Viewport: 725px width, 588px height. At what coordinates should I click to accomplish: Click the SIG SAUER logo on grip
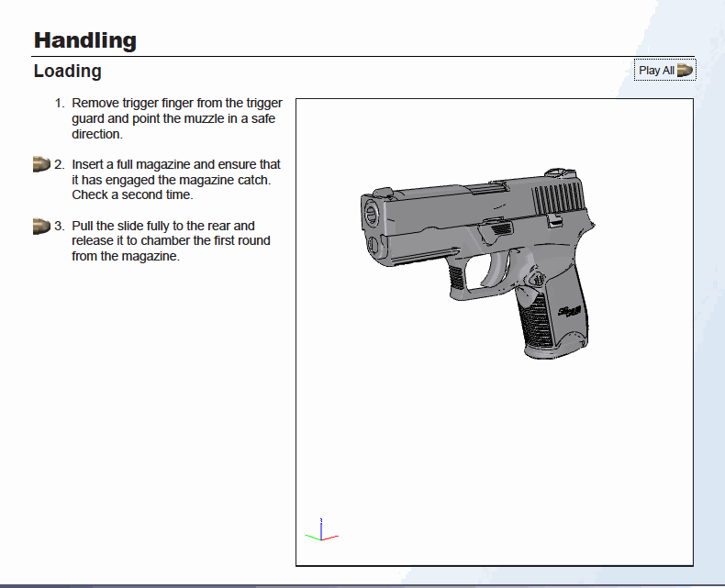pyautogui.click(x=570, y=312)
